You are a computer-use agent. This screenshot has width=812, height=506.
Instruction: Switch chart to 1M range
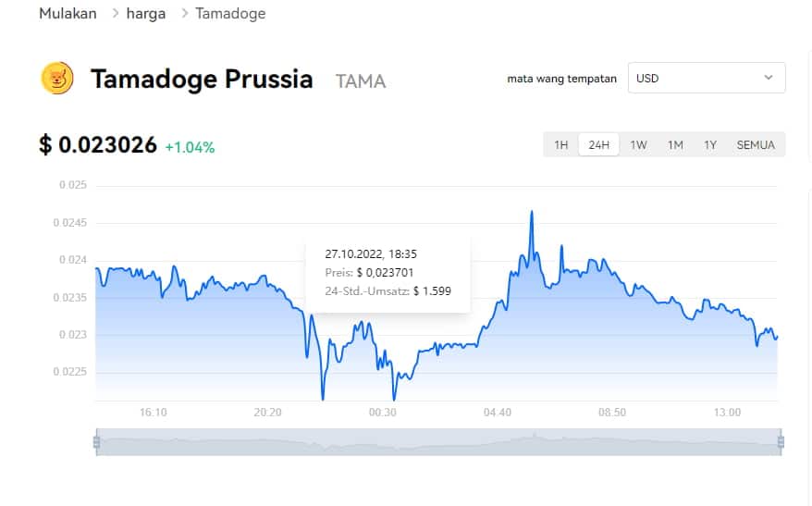tap(675, 145)
